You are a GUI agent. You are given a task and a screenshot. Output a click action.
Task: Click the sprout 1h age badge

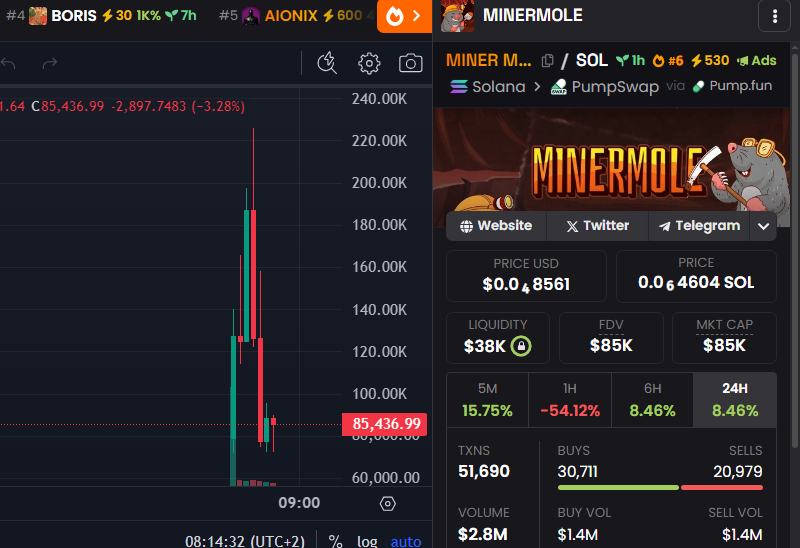pos(631,61)
